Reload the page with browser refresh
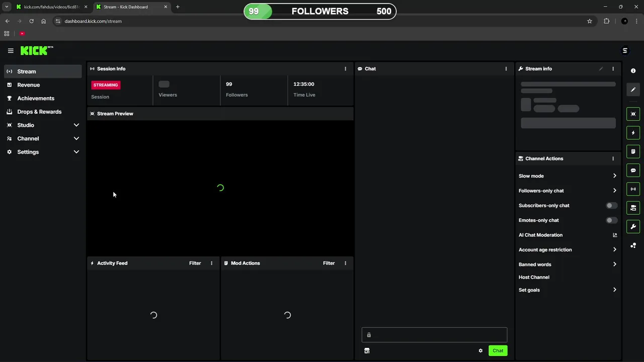Viewport: 644px width, 362px height. [31, 21]
